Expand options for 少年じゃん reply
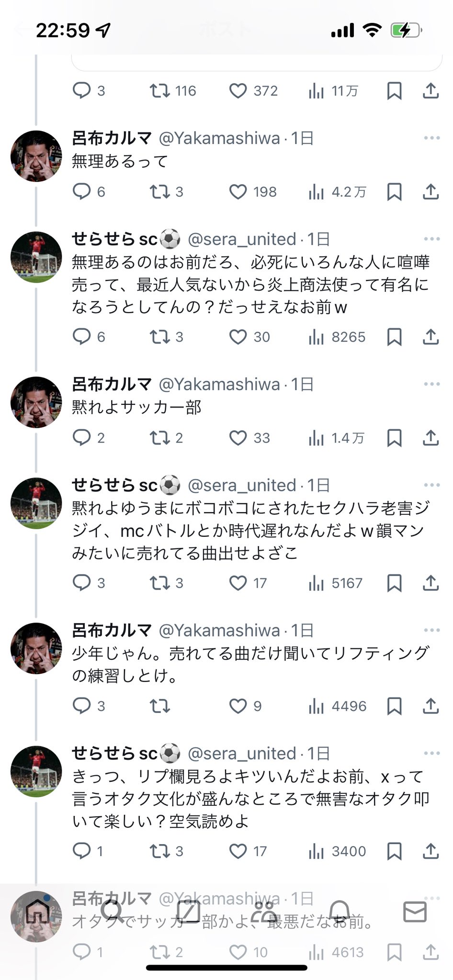 point(431,630)
